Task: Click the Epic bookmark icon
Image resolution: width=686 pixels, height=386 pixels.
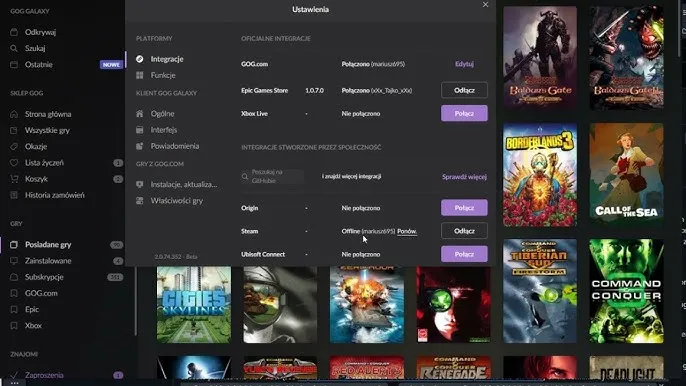Action: (14, 309)
